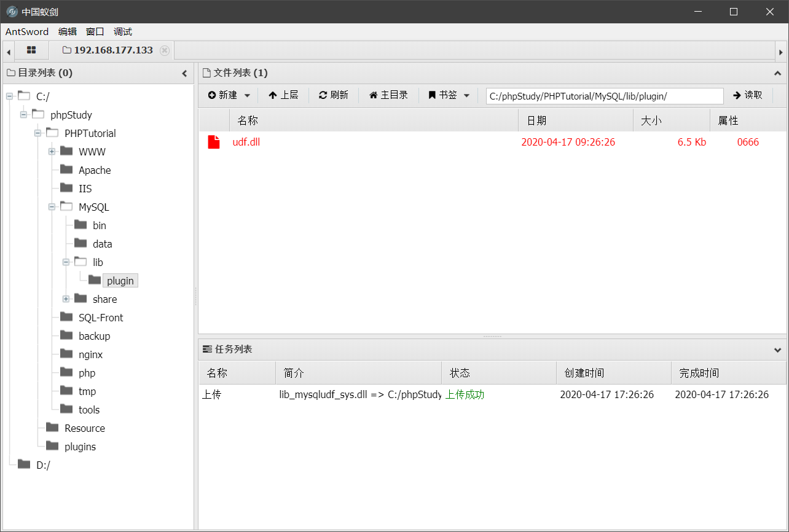Open the new (新建) dropdown menu

tap(229, 95)
